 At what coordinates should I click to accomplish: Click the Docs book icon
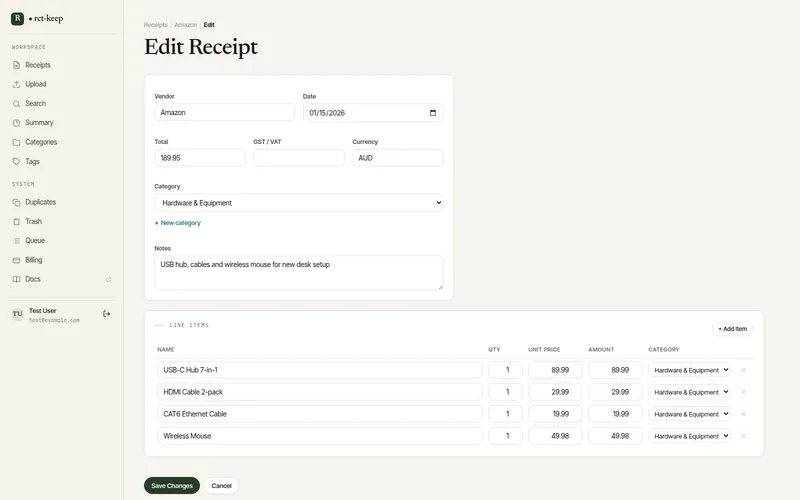(x=16, y=279)
